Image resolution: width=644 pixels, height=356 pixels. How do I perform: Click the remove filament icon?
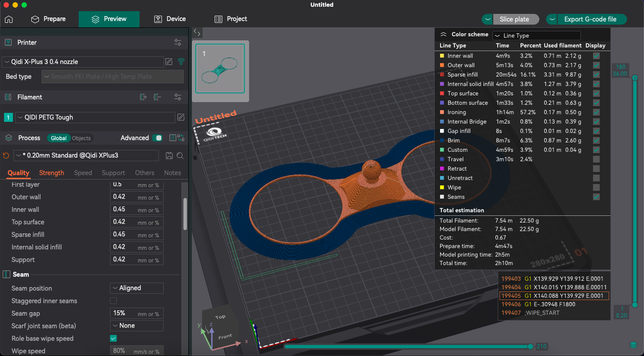[x=157, y=97]
